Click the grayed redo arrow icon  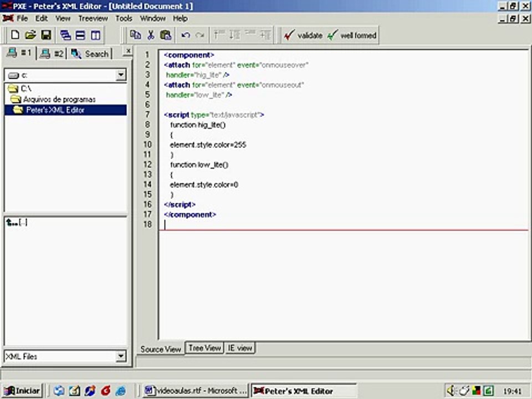click(x=200, y=35)
